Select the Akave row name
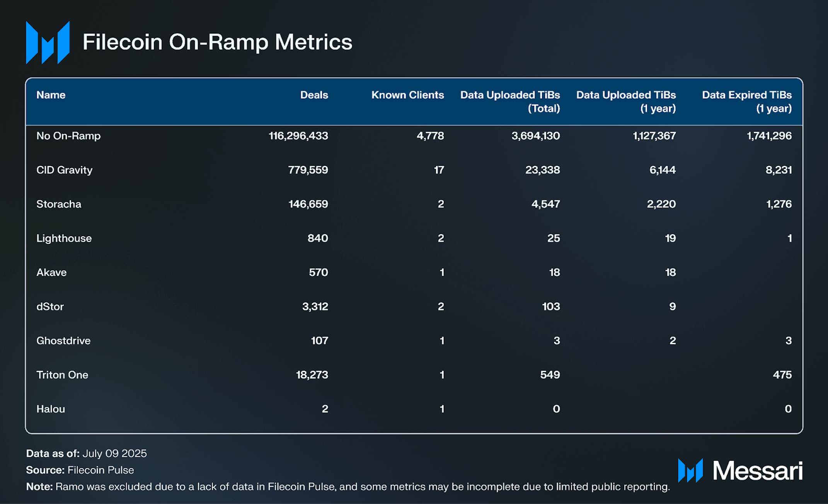The image size is (828, 504). 51,272
